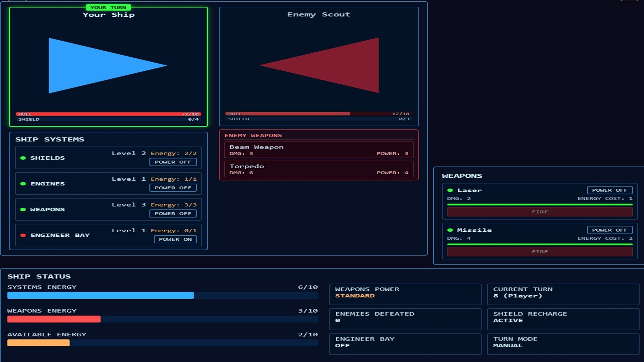Select the Beam Weapon enemy entry
This screenshot has width=644, height=362.
click(318, 149)
